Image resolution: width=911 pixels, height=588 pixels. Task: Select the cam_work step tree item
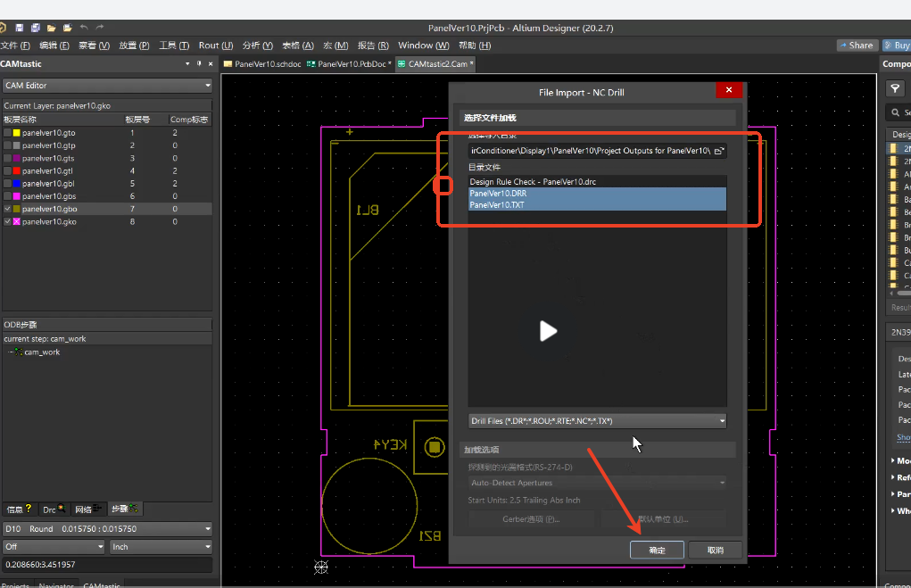42,352
